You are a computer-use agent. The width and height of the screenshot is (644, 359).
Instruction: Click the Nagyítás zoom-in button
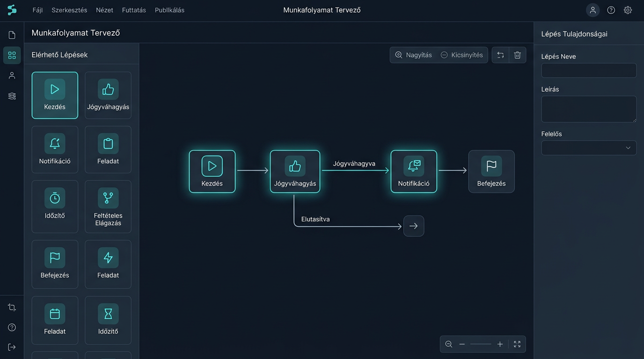413,55
